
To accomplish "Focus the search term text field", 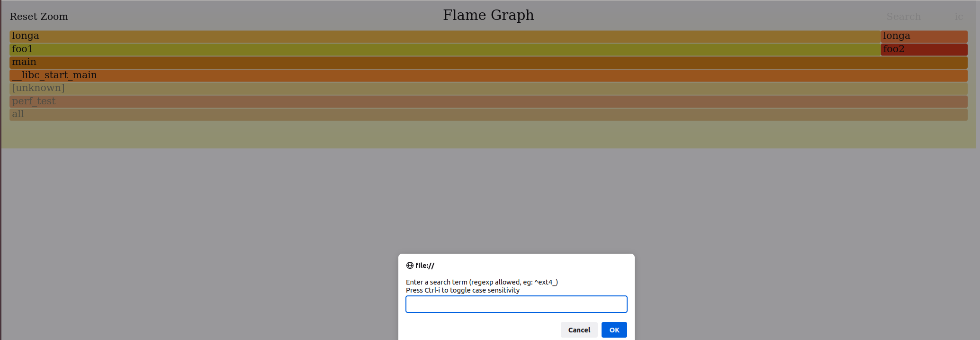I will pyautogui.click(x=516, y=304).
